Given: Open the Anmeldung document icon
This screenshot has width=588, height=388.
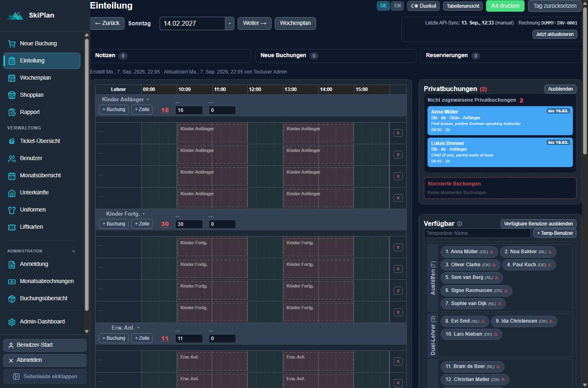Looking at the screenshot, I should pos(12,264).
